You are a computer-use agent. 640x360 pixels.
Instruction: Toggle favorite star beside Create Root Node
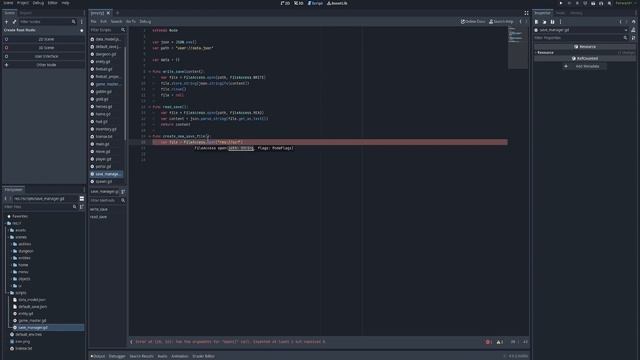[x=82, y=30]
